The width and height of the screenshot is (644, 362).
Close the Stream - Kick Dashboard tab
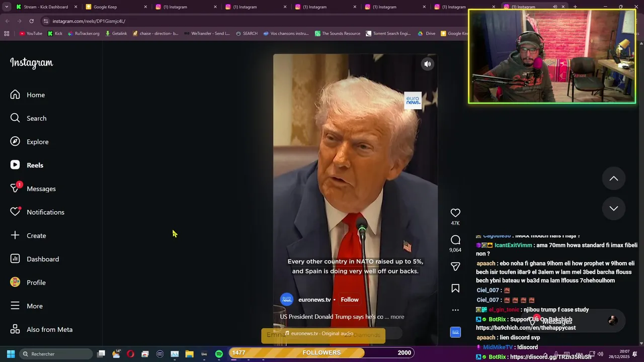click(x=75, y=7)
